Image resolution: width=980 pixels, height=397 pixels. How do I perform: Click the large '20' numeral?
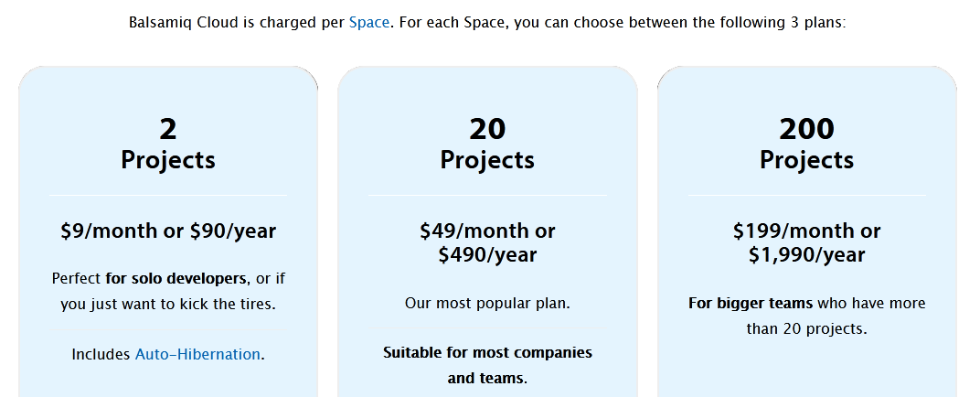coord(487,129)
